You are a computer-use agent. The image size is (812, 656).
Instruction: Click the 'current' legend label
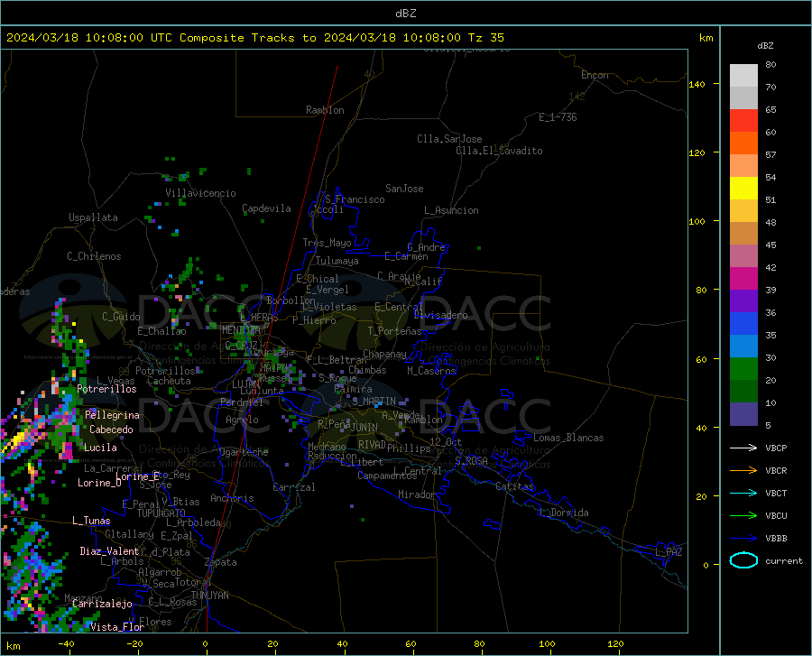click(x=784, y=561)
